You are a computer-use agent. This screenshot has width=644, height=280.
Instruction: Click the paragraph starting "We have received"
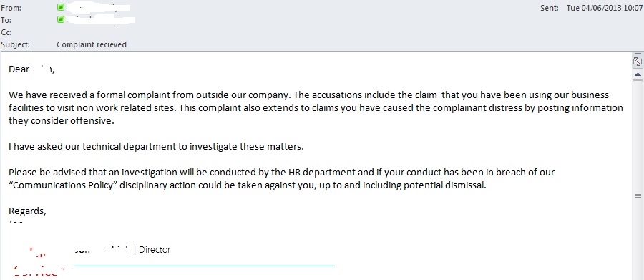(316, 108)
